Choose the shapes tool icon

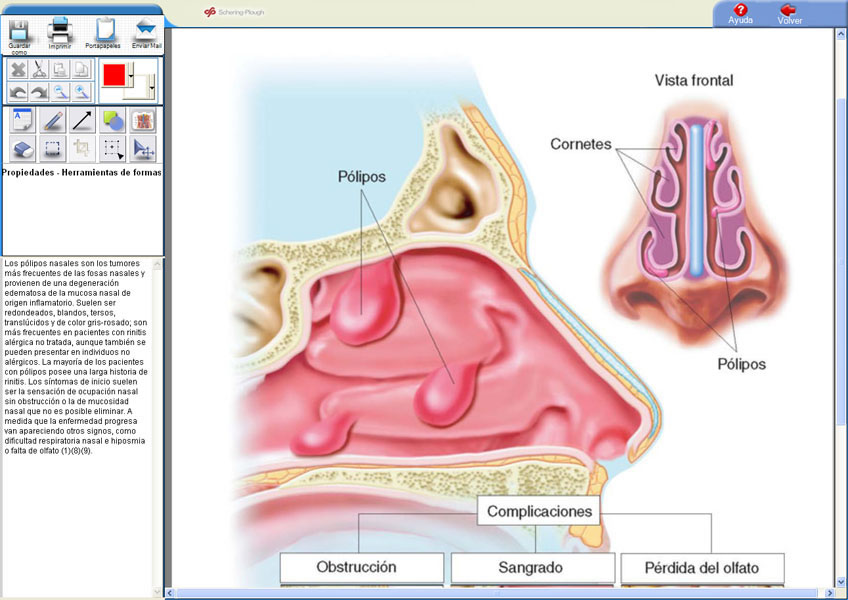coord(112,120)
